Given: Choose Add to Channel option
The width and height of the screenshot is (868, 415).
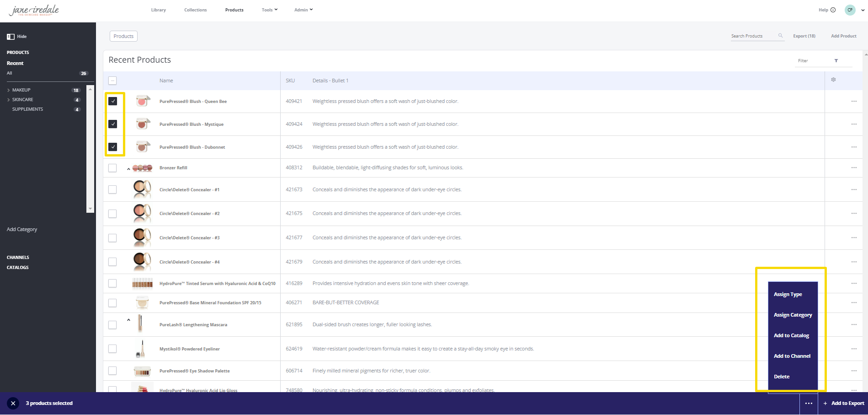Looking at the screenshot, I should click(792, 356).
